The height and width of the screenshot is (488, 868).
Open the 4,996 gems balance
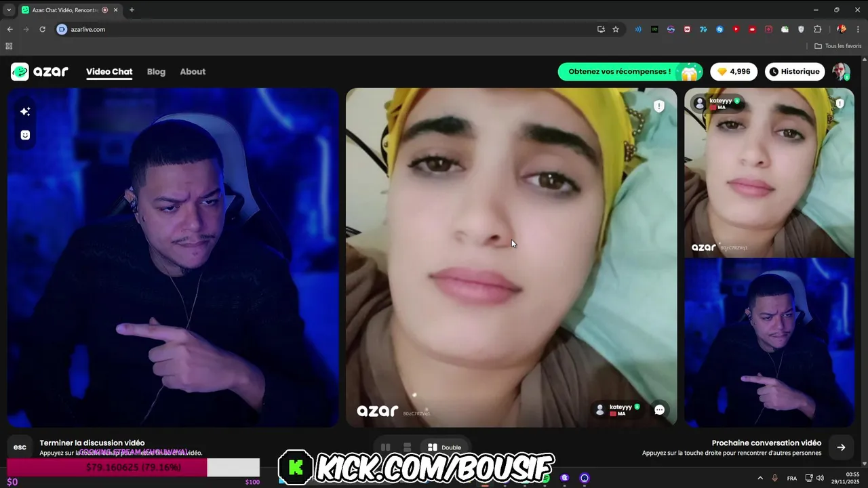click(x=734, y=72)
